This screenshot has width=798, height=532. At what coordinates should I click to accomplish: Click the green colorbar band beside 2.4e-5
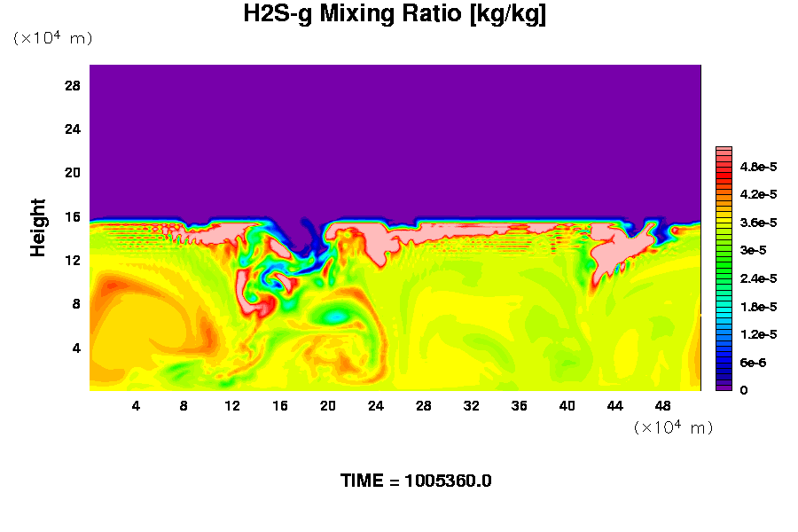(x=724, y=278)
